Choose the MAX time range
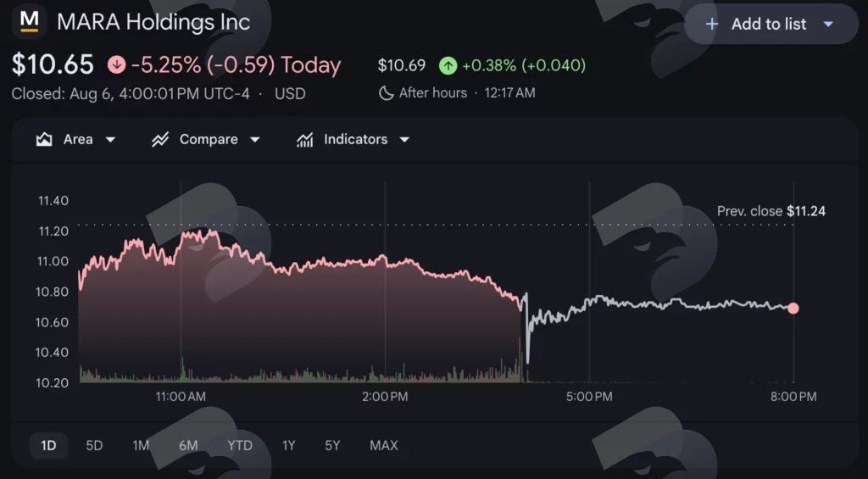The width and height of the screenshot is (868, 479). point(384,445)
